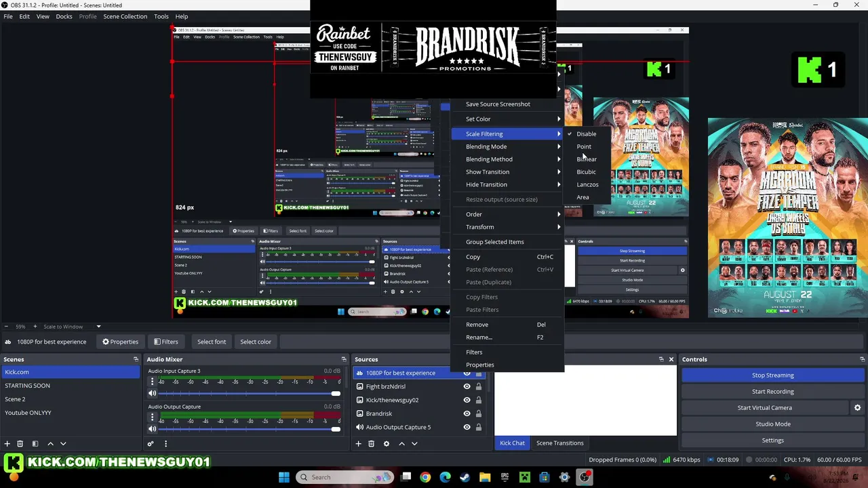Switch to the Scene Transitions tab
Viewport: 868px width, 488px height.
pyautogui.click(x=559, y=443)
